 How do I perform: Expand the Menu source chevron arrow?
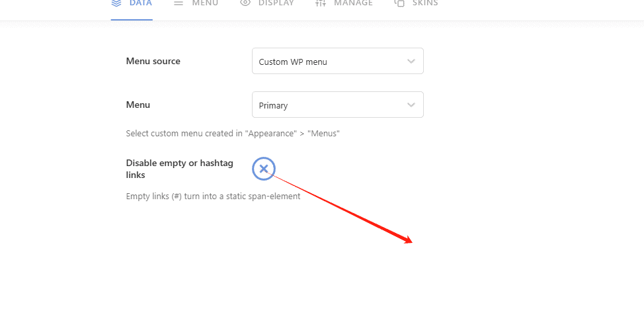click(x=411, y=62)
